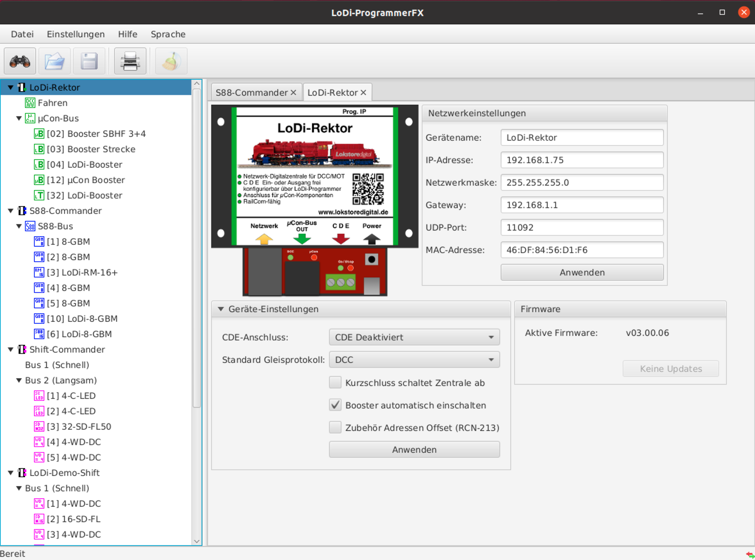
Task: Click the Shift-Commander device icon
Action: click(22, 349)
